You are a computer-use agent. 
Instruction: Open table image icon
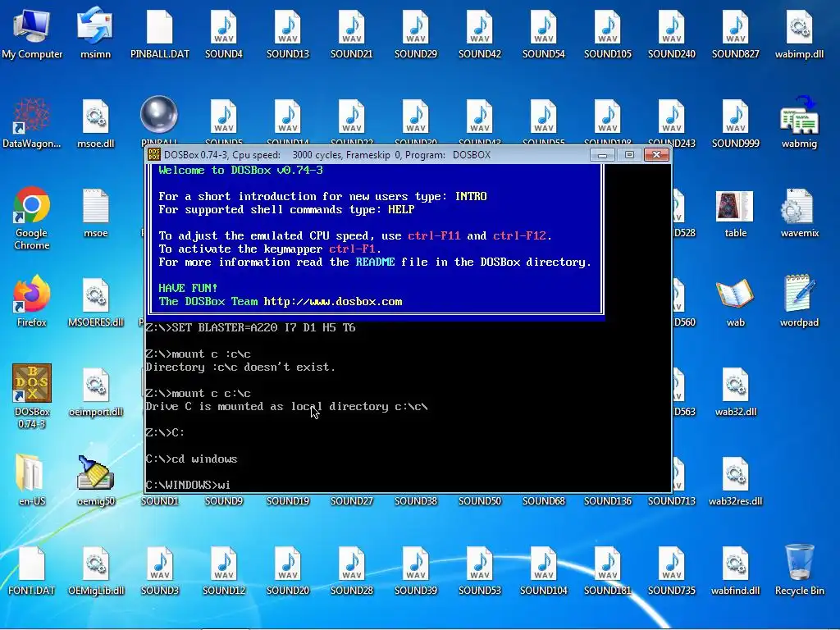pyautogui.click(x=736, y=206)
